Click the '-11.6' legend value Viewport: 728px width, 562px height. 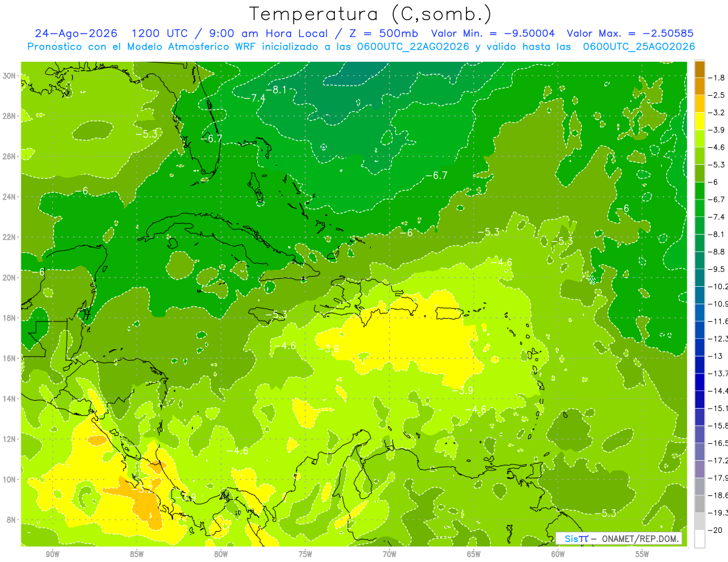[718, 321]
